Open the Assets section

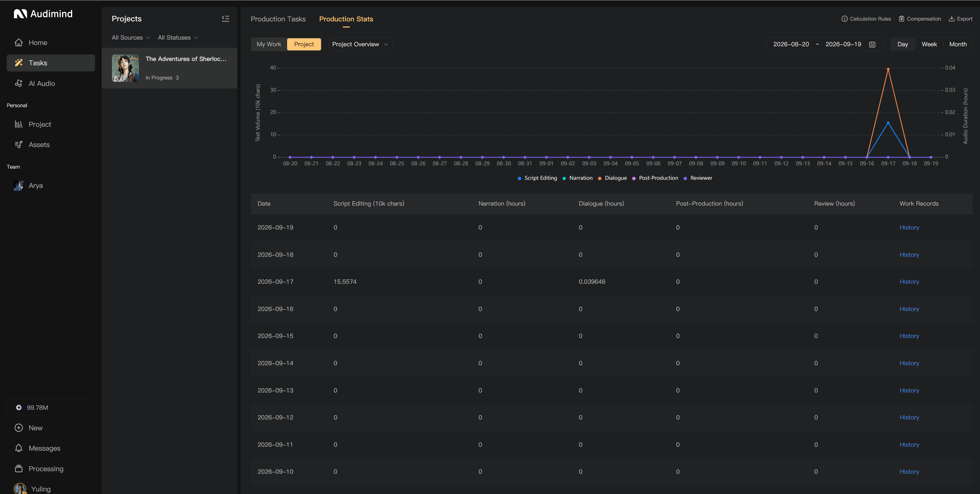pyautogui.click(x=51, y=145)
